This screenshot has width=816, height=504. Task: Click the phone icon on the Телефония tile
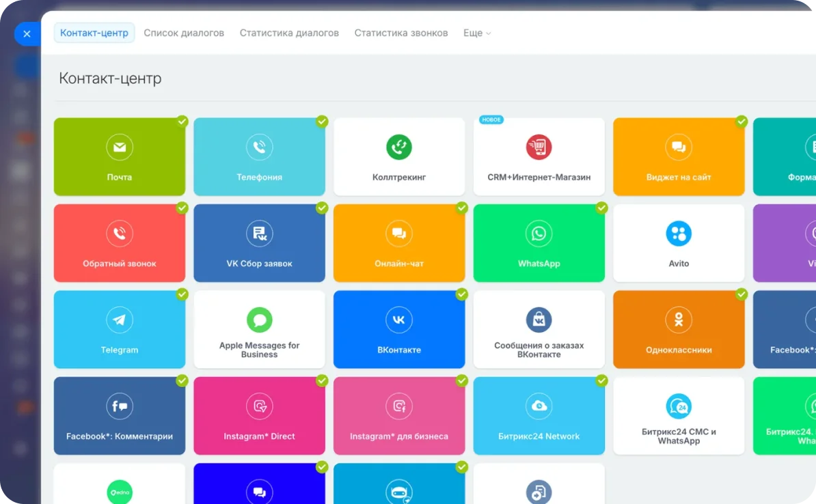tap(259, 148)
